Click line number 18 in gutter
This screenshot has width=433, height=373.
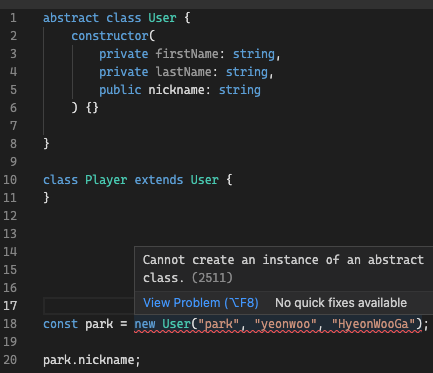point(10,324)
